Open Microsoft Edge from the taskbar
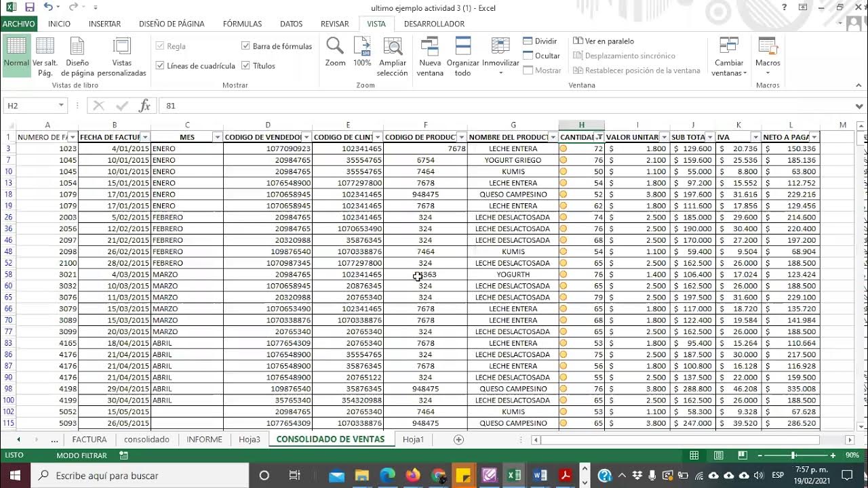Image resolution: width=868 pixels, height=488 pixels. [x=387, y=475]
